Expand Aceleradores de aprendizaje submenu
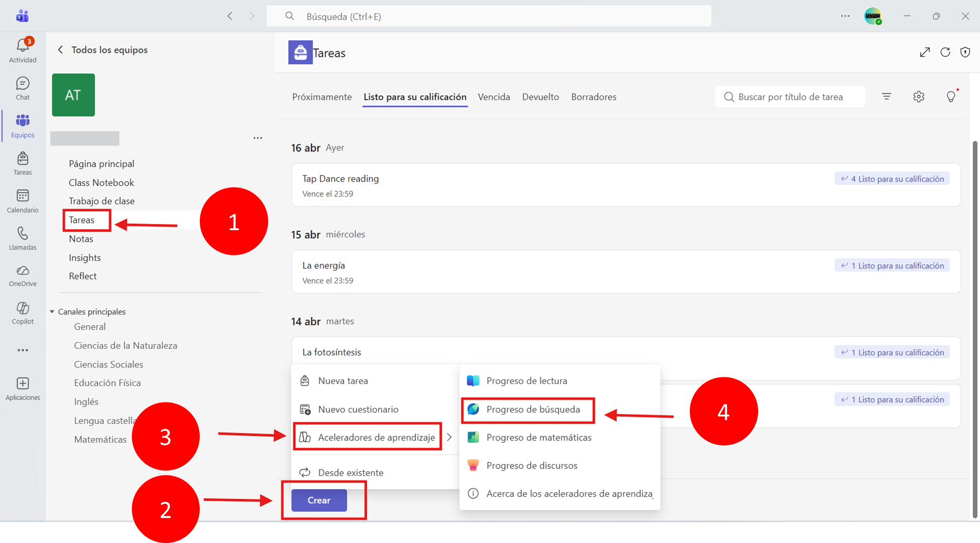 pyautogui.click(x=375, y=437)
